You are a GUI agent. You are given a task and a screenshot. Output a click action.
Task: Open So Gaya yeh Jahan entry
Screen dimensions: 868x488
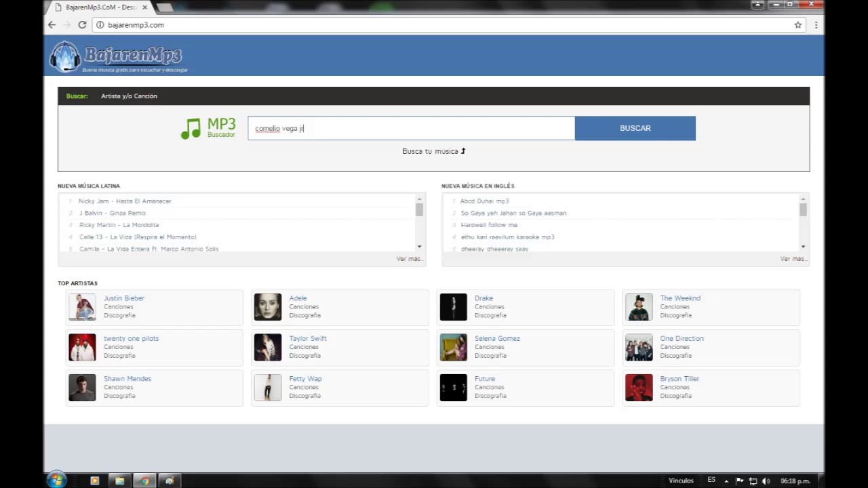[x=513, y=213]
